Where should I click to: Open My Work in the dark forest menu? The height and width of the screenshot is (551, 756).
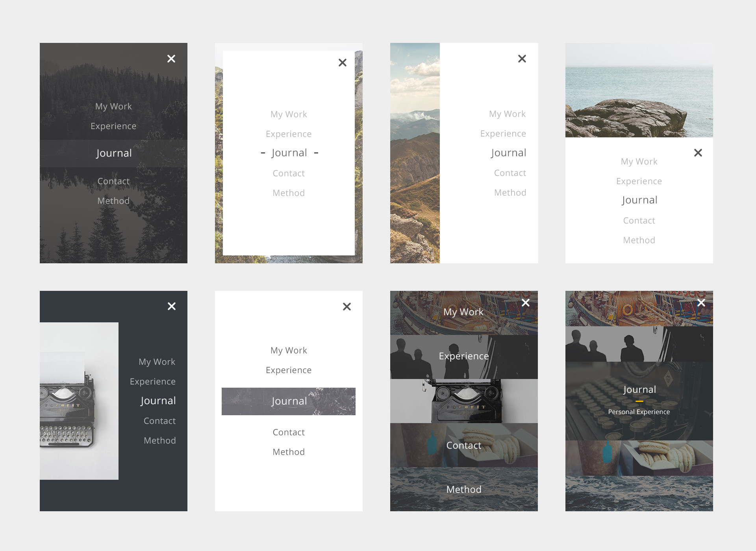click(x=113, y=106)
